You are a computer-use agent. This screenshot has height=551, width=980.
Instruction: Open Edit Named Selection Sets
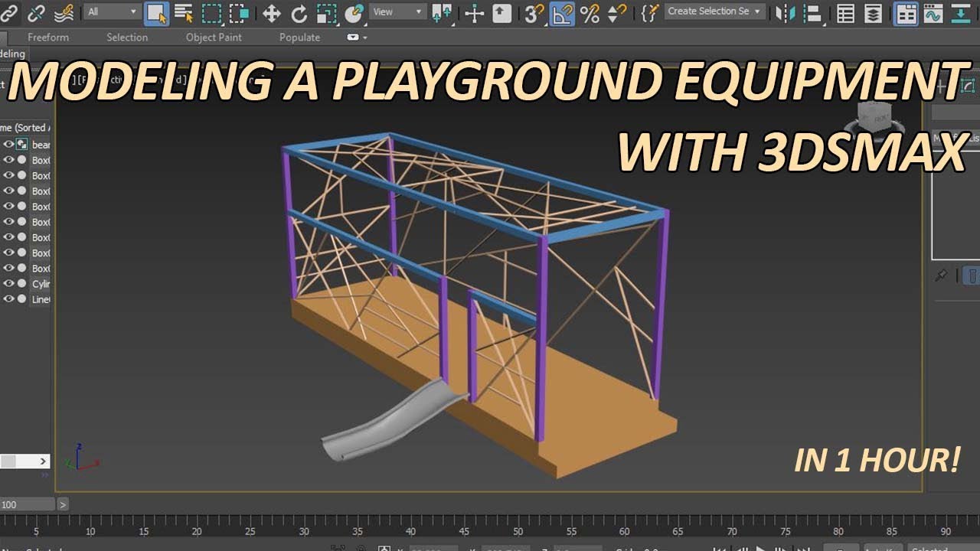(649, 12)
